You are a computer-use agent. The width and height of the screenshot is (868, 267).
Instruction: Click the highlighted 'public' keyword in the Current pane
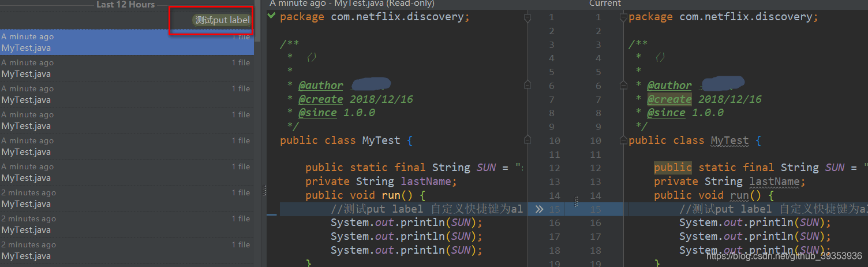pyautogui.click(x=673, y=168)
